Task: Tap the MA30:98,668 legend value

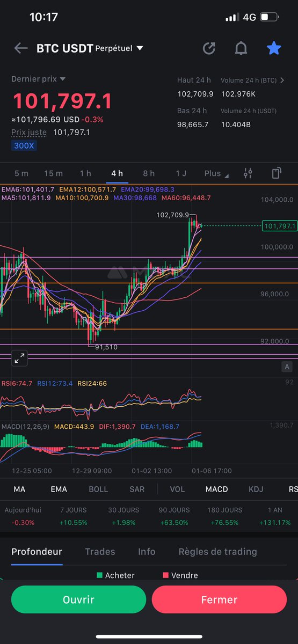Action: (135, 198)
